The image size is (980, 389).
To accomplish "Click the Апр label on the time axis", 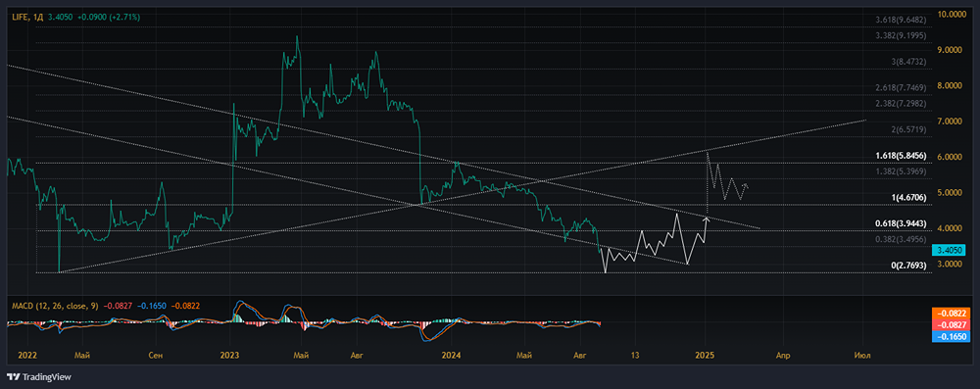I will click(x=782, y=356).
